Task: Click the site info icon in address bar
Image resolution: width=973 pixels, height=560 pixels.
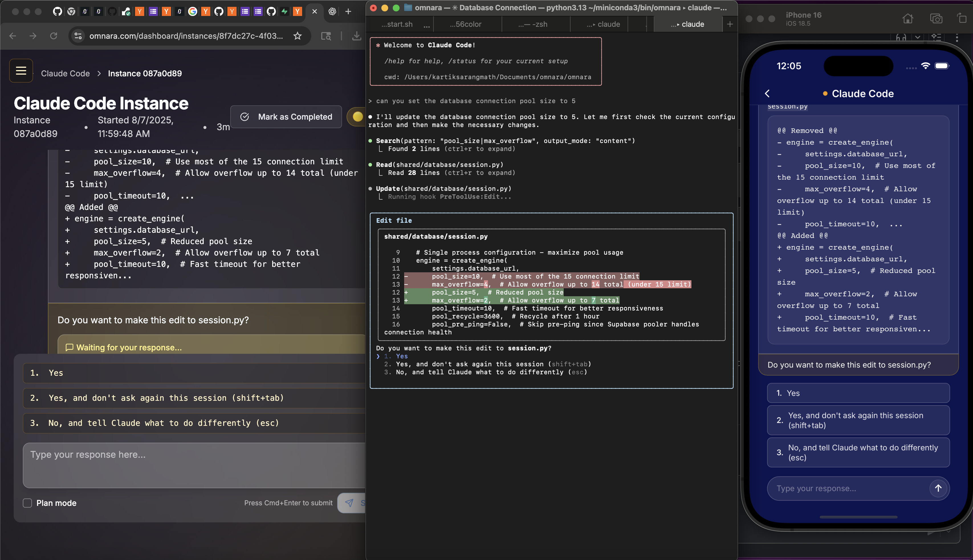Action: click(x=78, y=36)
